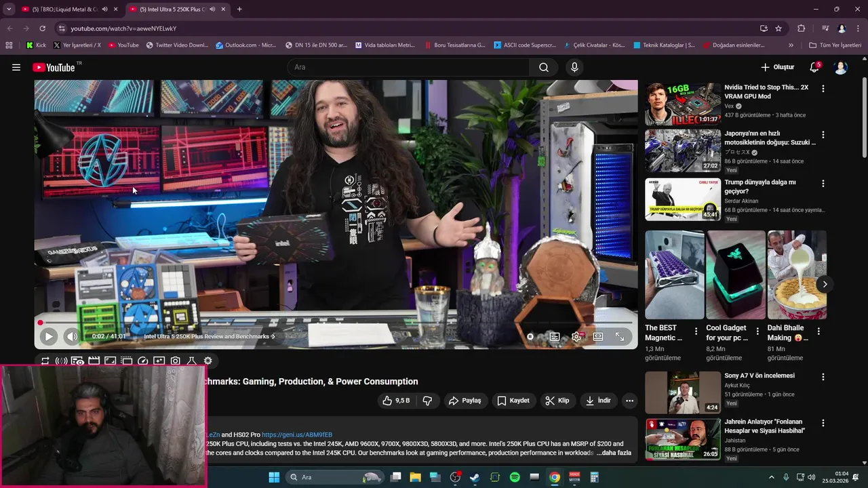This screenshot has width=868, height=488.
Task: Enter fullscreen mode in player
Action: point(620,336)
